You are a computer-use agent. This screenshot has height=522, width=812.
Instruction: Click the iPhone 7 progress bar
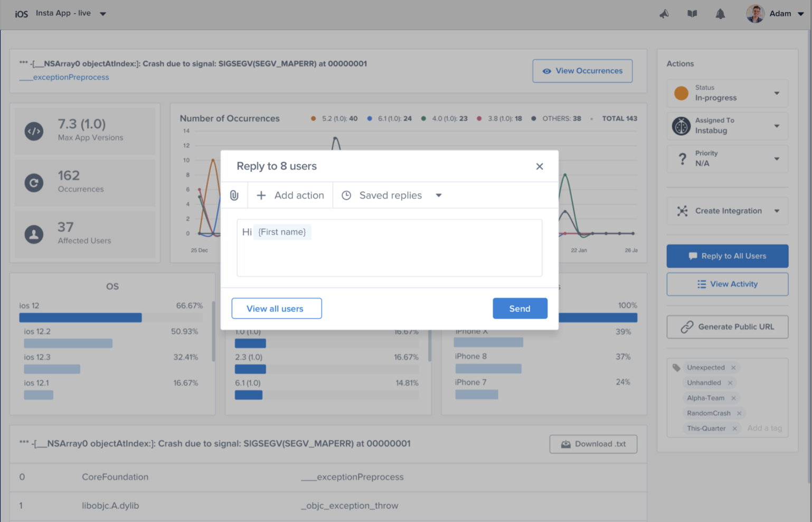click(x=477, y=394)
